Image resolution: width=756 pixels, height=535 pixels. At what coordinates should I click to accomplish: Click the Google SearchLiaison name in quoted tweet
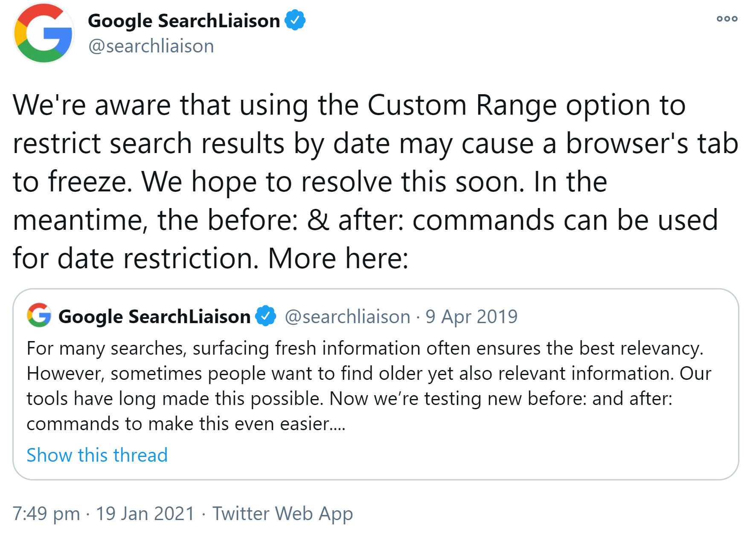[154, 316]
